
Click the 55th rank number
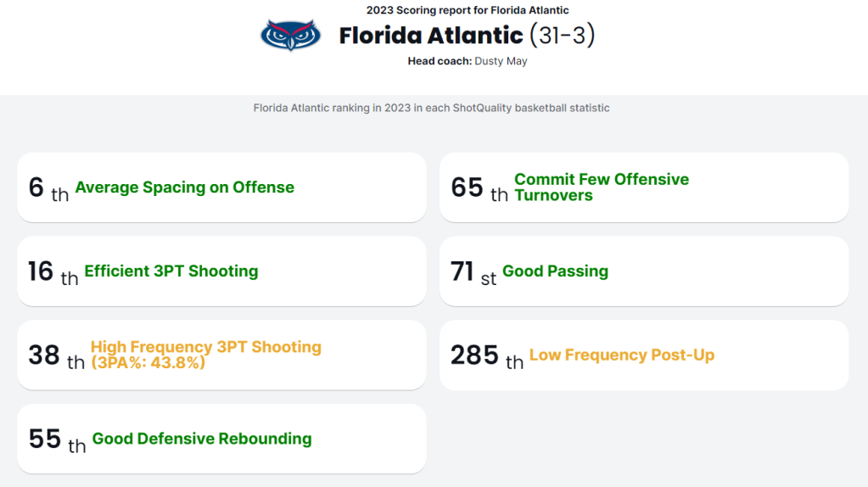coord(45,439)
